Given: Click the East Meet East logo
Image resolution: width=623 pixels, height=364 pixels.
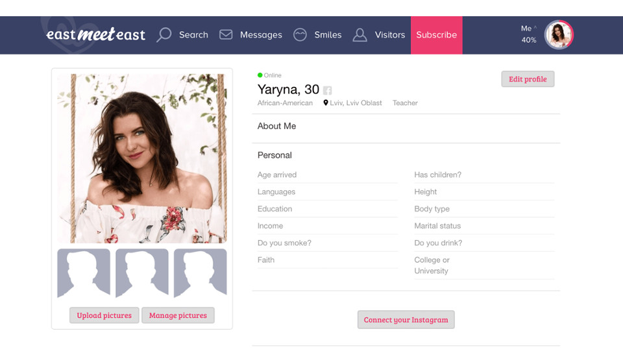Looking at the screenshot, I should pos(95,34).
